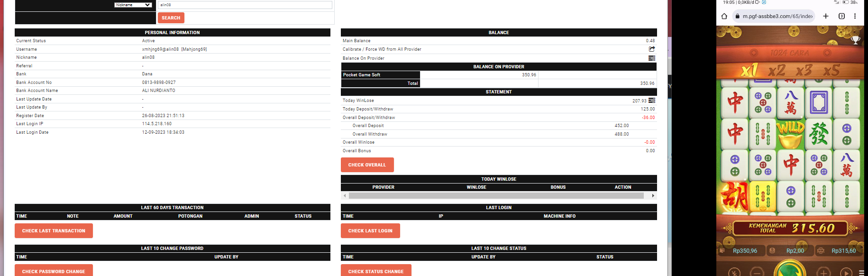Viewport: 868px width, 276px height.
Task: Click the Current Status value Active
Action: (148, 41)
